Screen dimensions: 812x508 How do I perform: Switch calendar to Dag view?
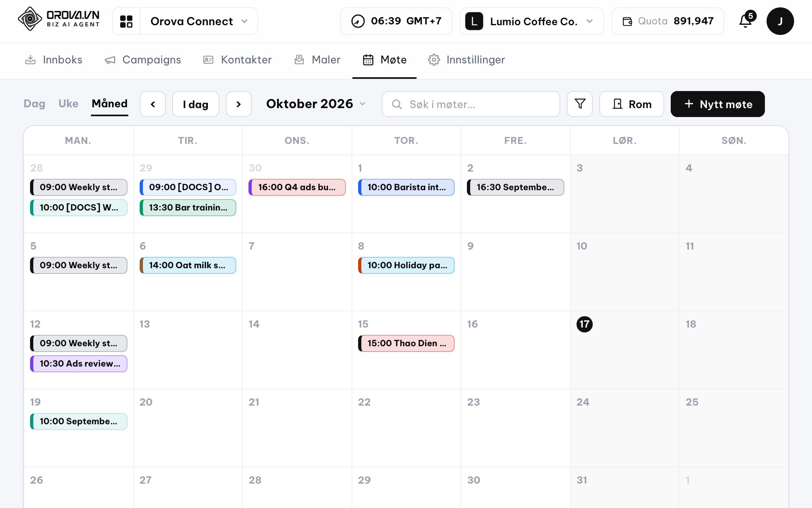pos(35,104)
